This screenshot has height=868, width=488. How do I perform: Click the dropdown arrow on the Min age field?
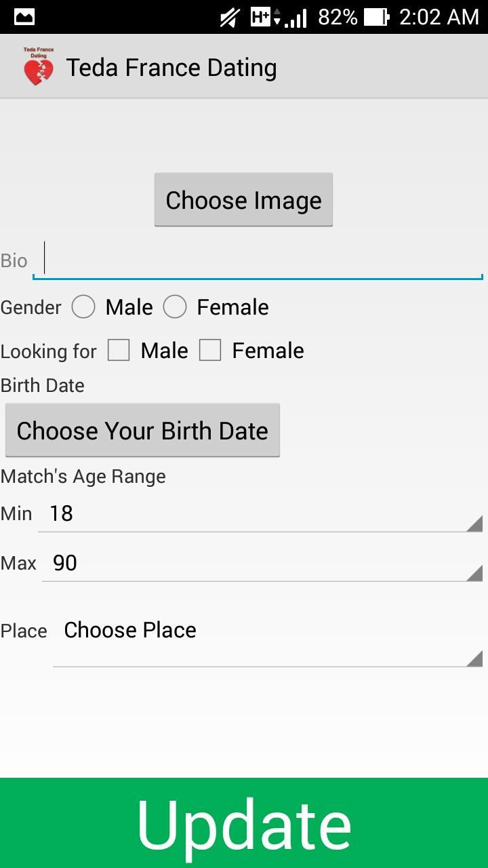point(474,522)
